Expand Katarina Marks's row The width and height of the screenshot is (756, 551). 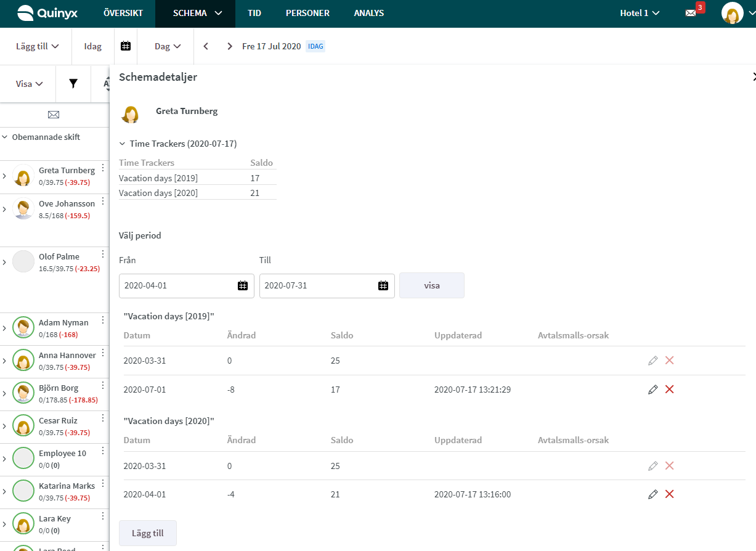tap(4, 492)
